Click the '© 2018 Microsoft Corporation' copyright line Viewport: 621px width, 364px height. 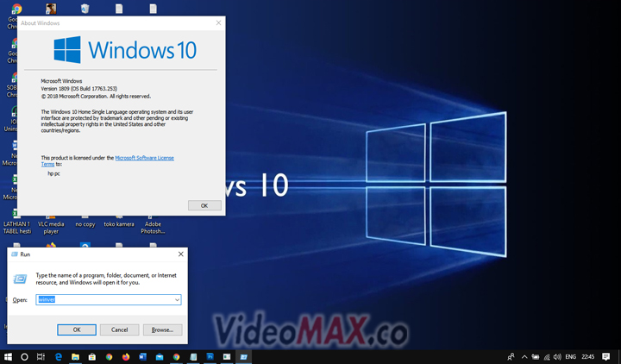point(96,97)
